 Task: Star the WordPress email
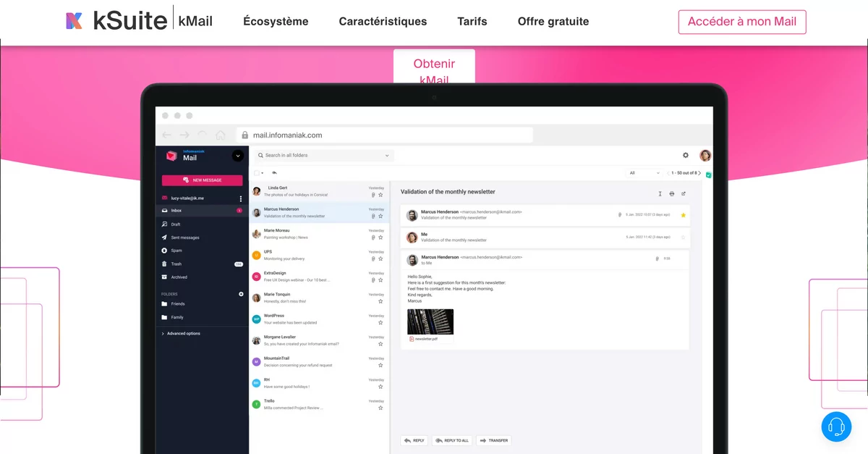tap(380, 323)
